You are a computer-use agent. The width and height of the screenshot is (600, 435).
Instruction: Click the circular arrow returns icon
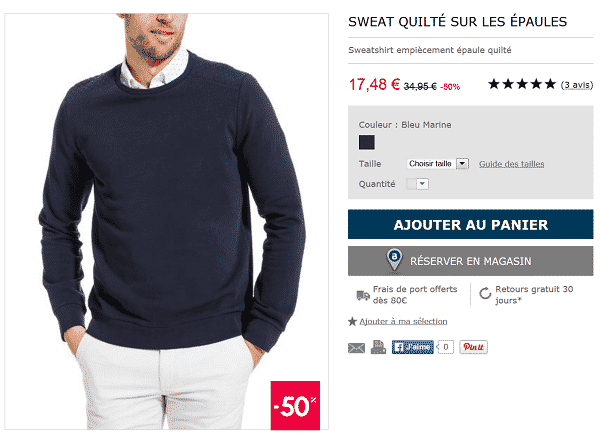(485, 293)
